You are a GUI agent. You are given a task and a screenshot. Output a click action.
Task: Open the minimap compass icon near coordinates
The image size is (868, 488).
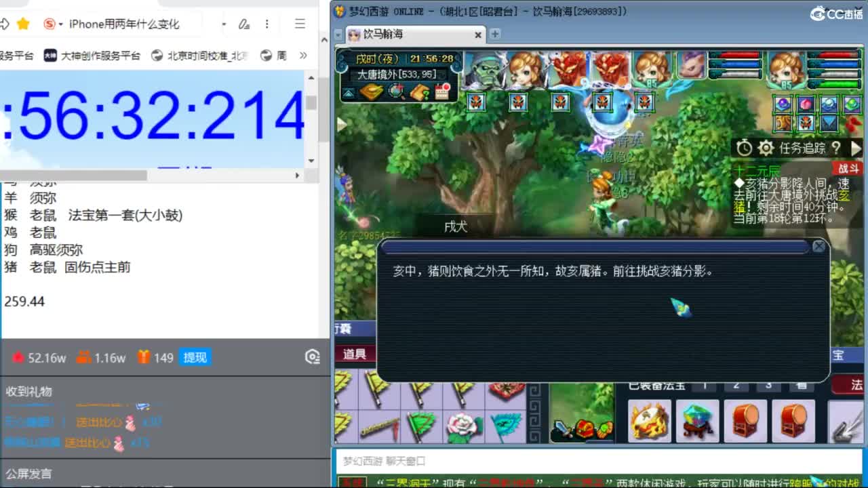tap(395, 91)
